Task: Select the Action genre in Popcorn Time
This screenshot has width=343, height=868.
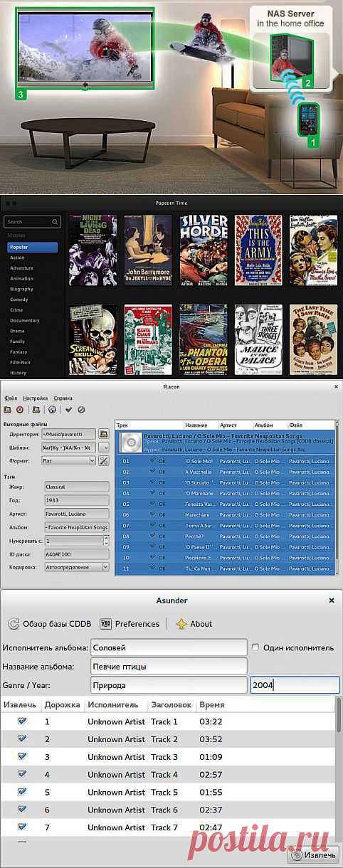Action: point(18,258)
